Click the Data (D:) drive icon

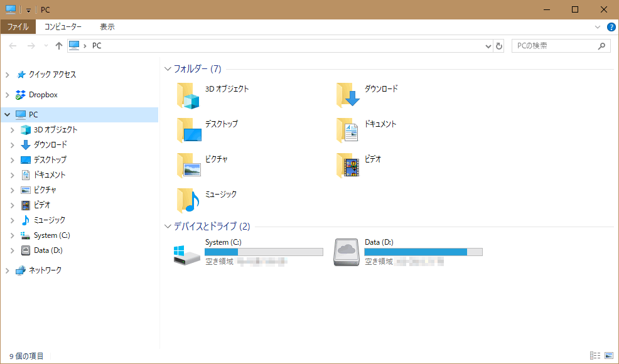pyautogui.click(x=346, y=254)
